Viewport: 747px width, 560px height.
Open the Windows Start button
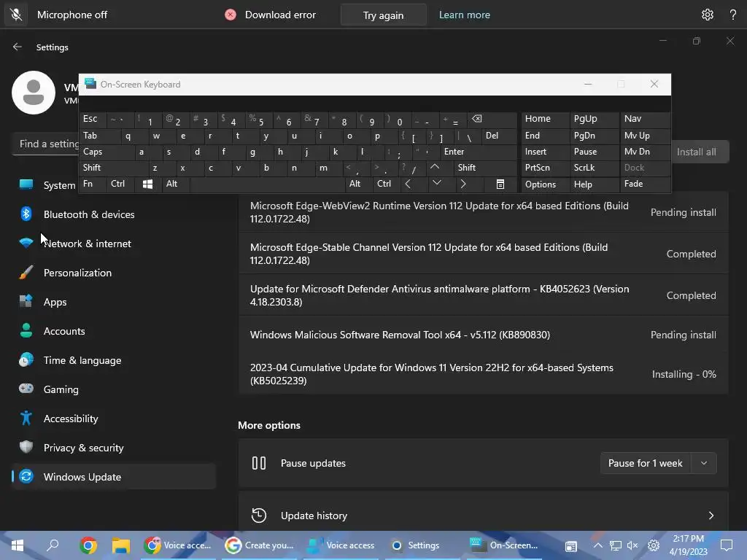18,545
